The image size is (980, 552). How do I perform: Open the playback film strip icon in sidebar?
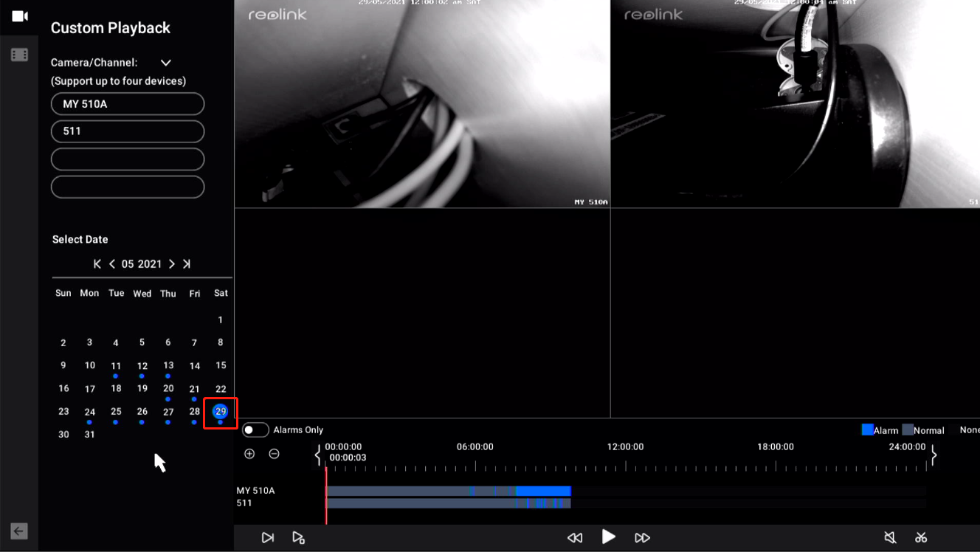pos(20,55)
